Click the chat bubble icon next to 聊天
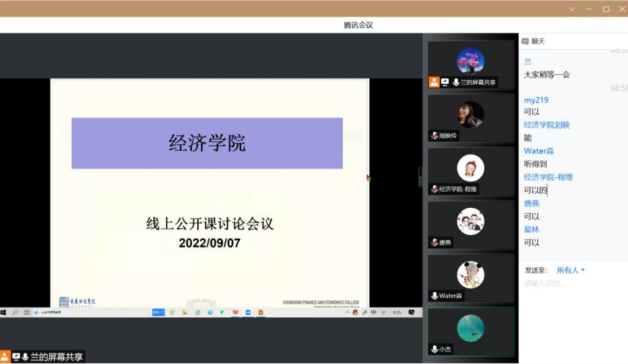 point(525,42)
